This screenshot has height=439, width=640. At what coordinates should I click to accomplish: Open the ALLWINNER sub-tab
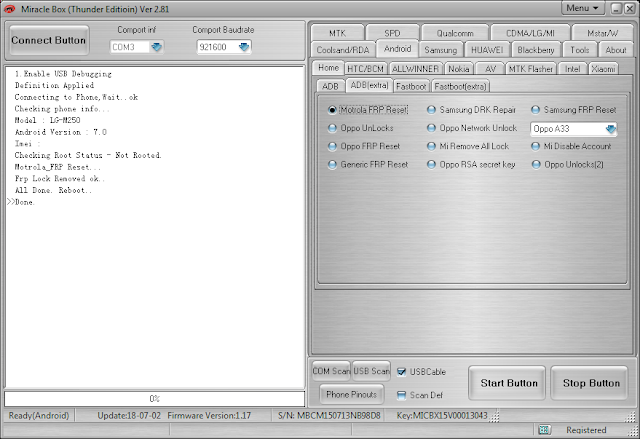point(415,69)
